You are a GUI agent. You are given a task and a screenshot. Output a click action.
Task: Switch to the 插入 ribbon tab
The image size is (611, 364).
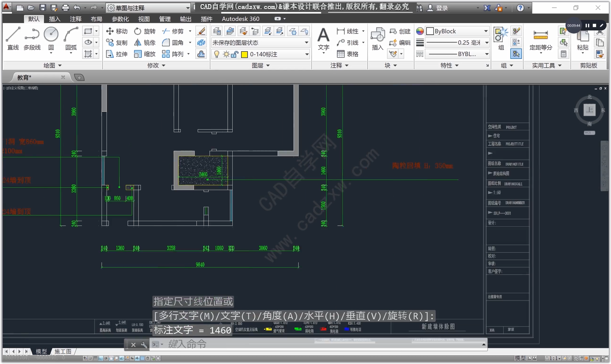pos(55,19)
